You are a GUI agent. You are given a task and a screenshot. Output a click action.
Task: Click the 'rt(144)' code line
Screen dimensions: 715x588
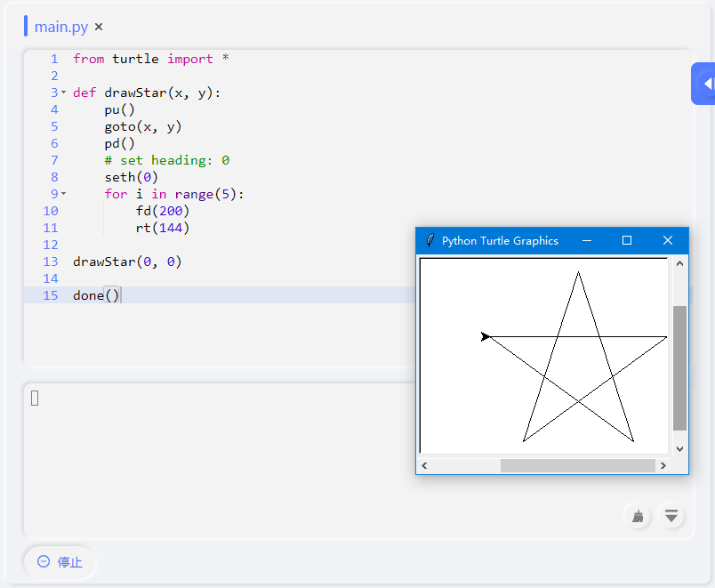163,228
